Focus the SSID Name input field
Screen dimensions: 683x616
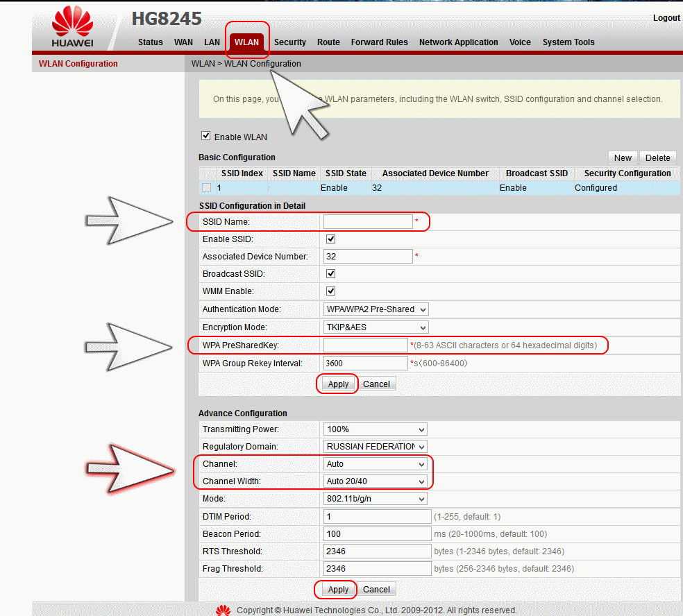click(368, 222)
